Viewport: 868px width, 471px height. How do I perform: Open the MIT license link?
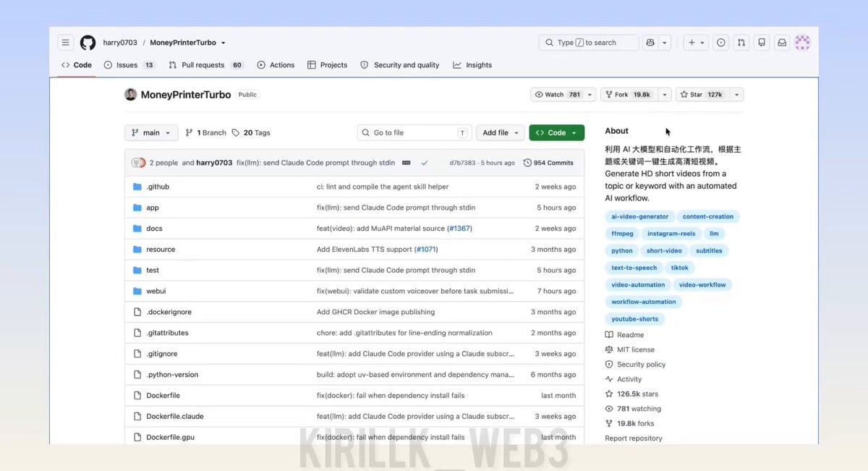[x=629, y=349]
